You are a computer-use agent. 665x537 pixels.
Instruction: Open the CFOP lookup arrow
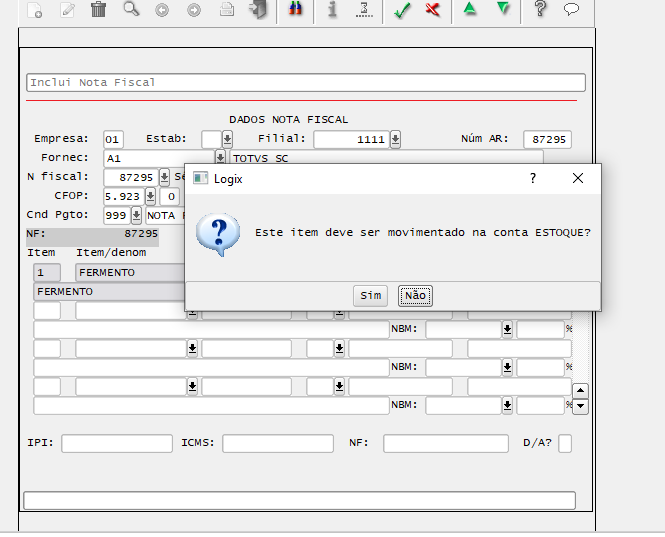(x=150, y=196)
